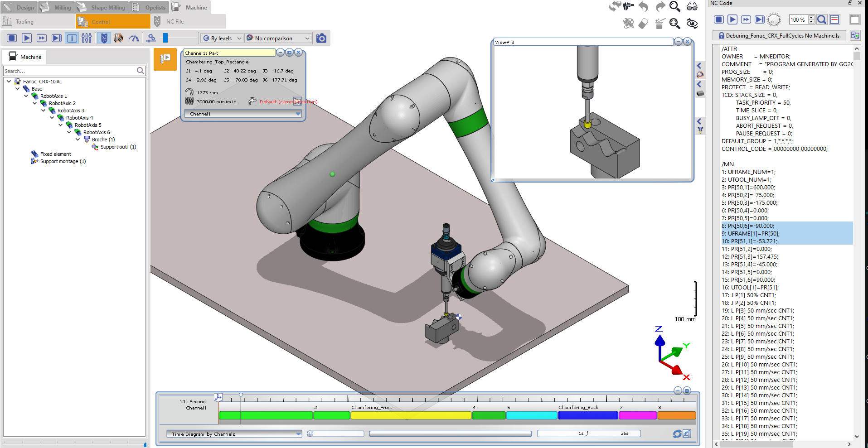Collapse the RobotAxis 3 tree node

(x=44, y=111)
